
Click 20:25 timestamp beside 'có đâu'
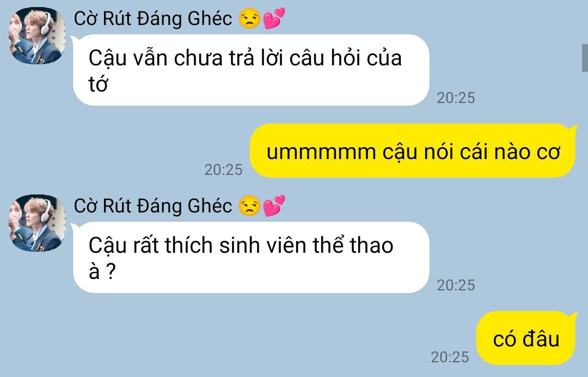tap(450, 357)
